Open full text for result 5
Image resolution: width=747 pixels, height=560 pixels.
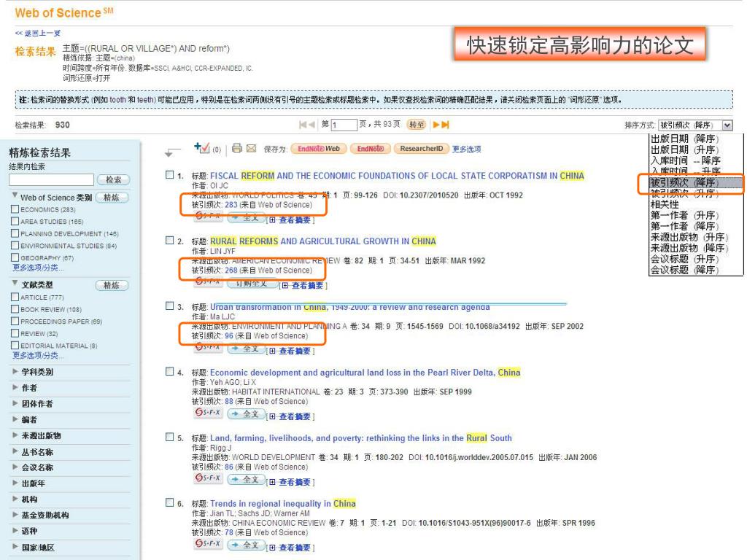[246, 480]
